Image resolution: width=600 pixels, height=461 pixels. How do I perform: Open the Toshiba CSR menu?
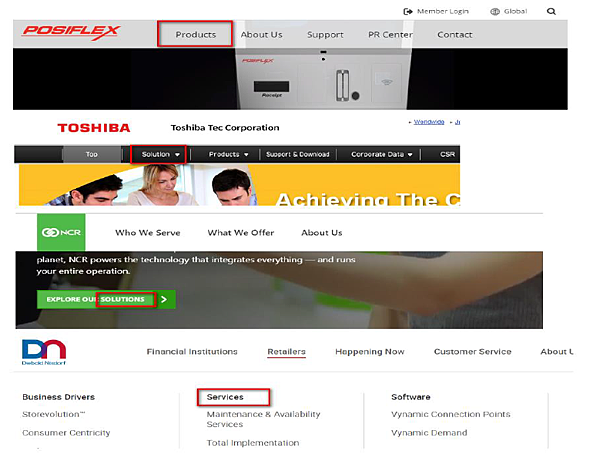point(447,154)
